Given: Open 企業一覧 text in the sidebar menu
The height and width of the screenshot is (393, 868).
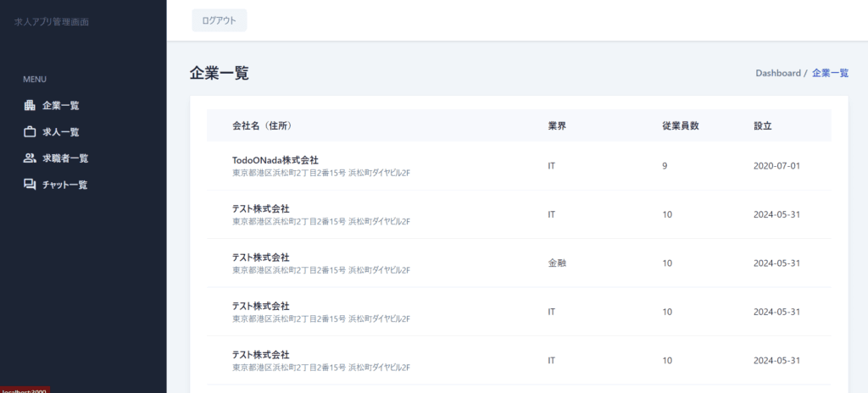Looking at the screenshot, I should [61, 106].
